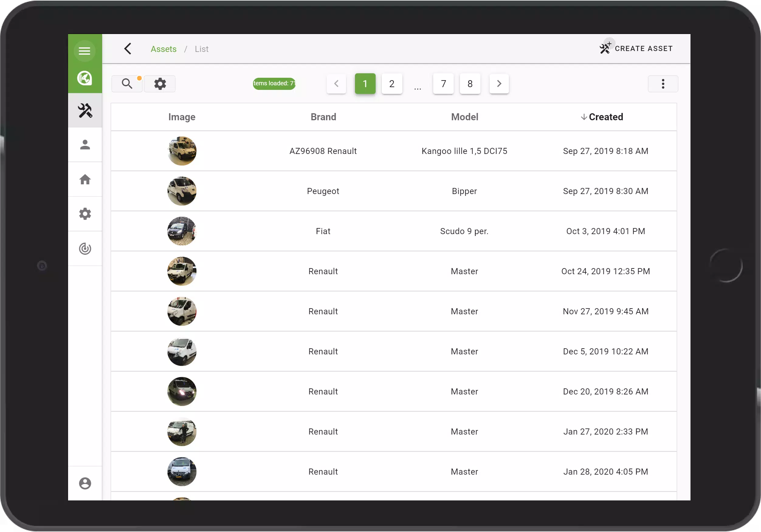The height and width of the screenshot is (532, 761).
Task: Select the Peugeot brand cell
Action: point(323,191)
